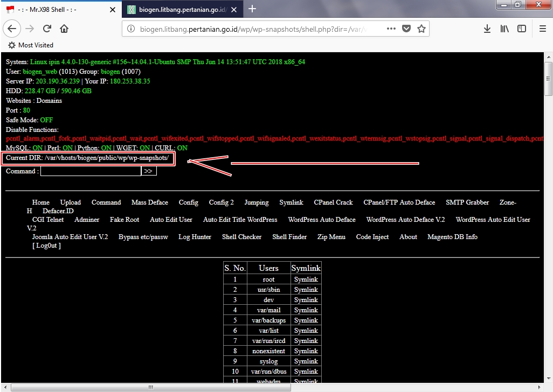The width and height of the screenshot is (553, 392).
Task: Click Symlink link in the var/run/ircd row
Action: [x=306, y=341]
